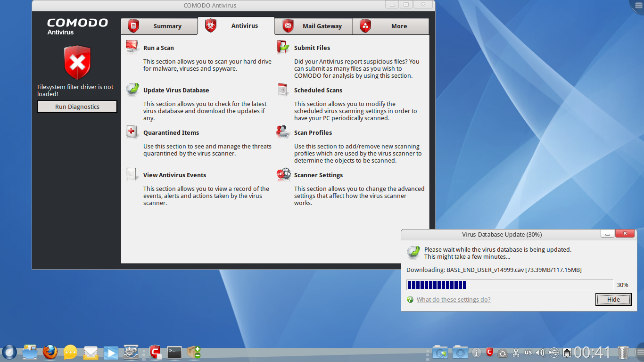Screen dimensions: 644x362
Task: Launch Firefox from the taskbar
Action: coord(50,352)
